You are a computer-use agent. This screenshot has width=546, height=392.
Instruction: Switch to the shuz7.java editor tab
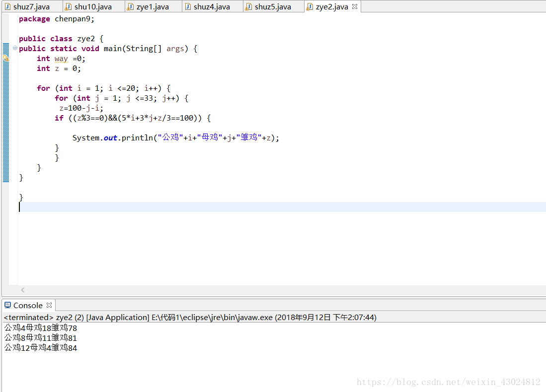click(31, 6)
